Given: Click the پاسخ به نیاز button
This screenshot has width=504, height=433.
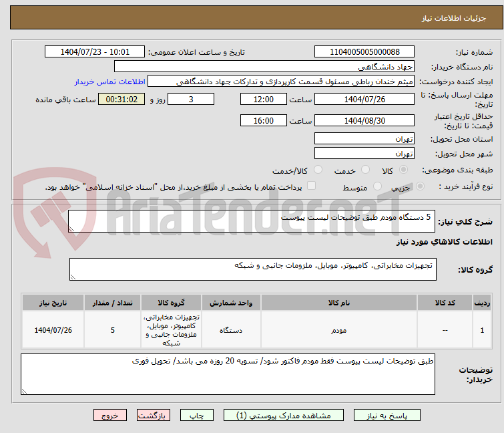Looking at the screenshot, I should (387, 416).
